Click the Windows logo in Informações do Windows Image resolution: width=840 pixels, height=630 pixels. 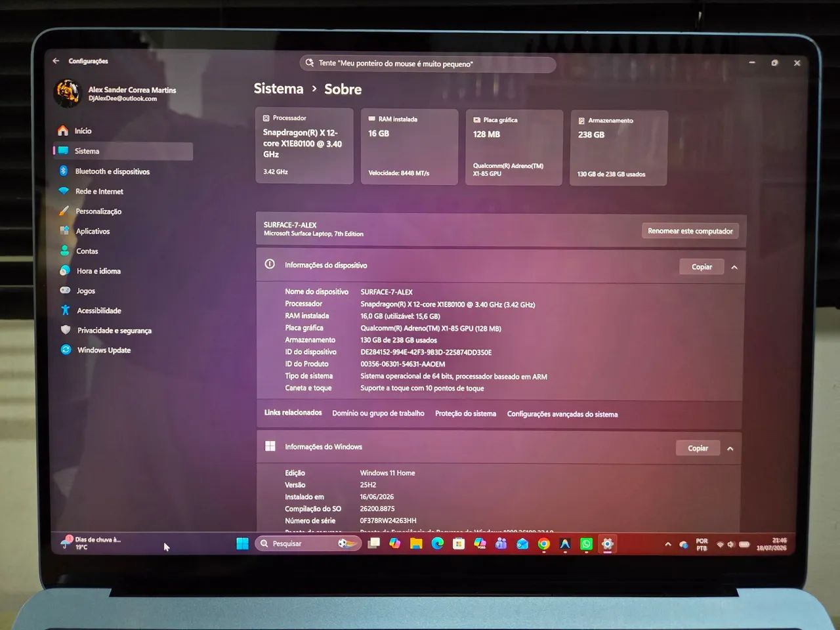click(x=270, y=446)
